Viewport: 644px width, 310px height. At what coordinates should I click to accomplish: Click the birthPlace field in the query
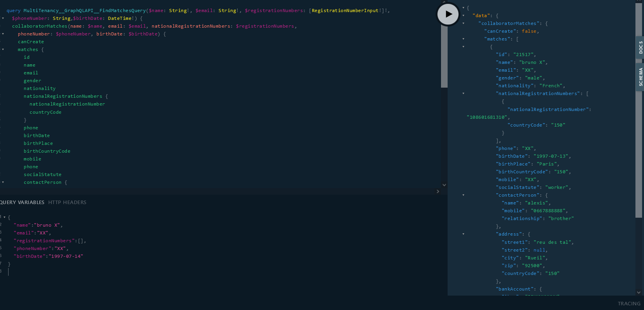[38, 143]
